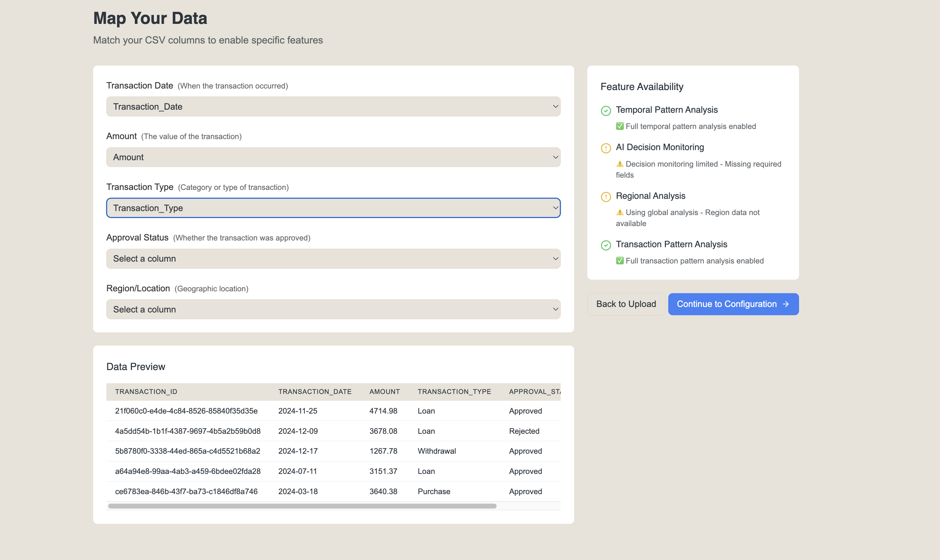The image size is (940, 560).
Task: Expand the Transaction Type column dropdown
Action: click(x=333, y=208)
